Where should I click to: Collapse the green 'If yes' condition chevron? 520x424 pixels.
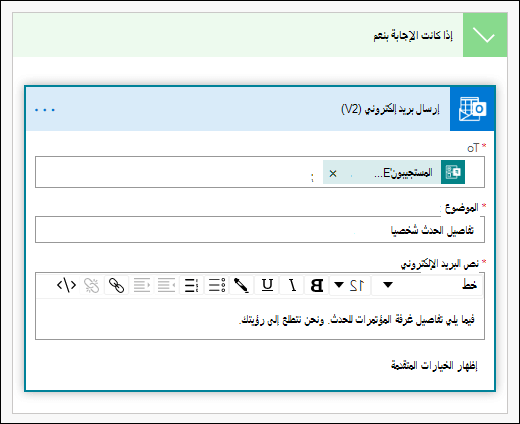pyautogui.click(x=485, y=35)
